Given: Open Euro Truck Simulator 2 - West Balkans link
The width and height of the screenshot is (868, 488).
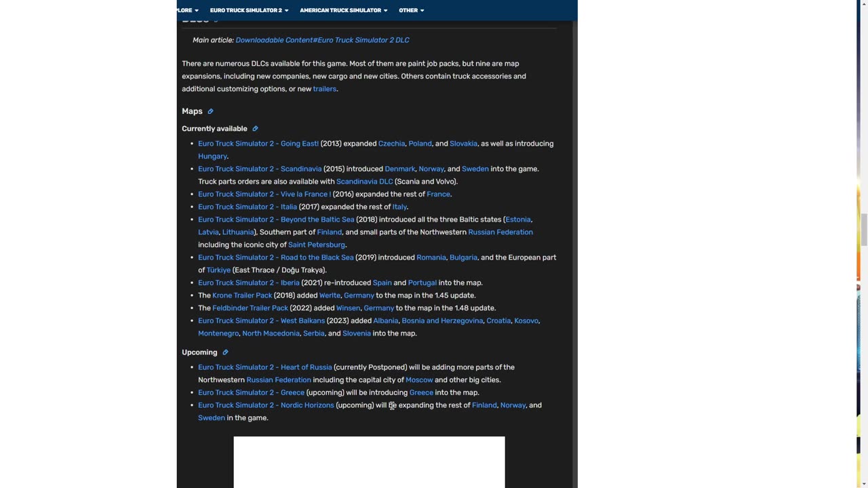Looking at the screenshot, I should click(261, 321).
